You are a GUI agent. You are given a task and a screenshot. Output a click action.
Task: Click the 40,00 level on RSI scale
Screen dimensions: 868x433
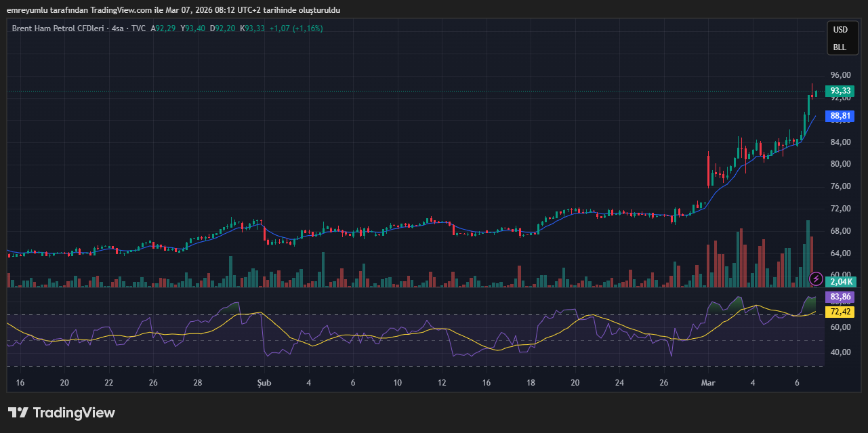840,352
